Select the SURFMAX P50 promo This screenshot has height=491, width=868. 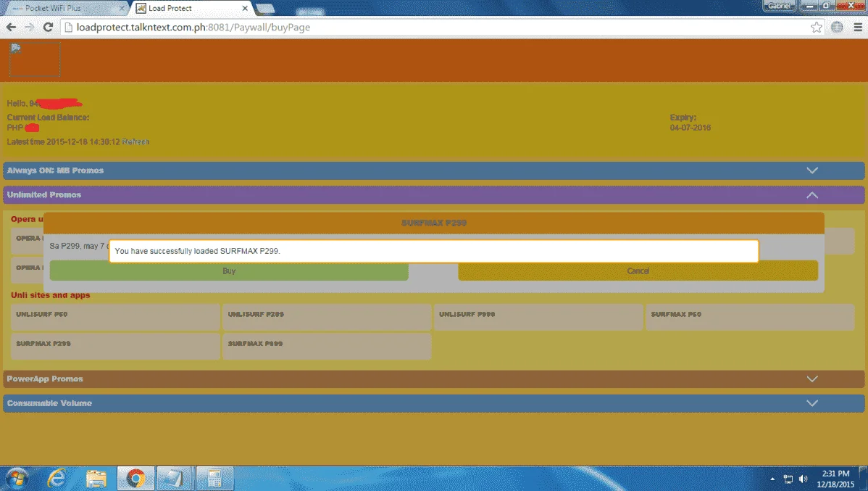point(750,317)
